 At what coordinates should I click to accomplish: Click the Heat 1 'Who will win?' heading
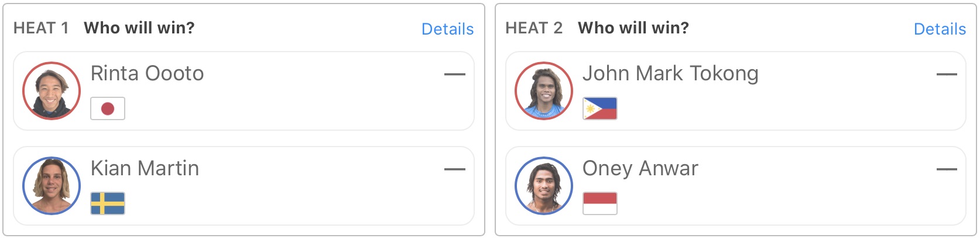point(139,28)
